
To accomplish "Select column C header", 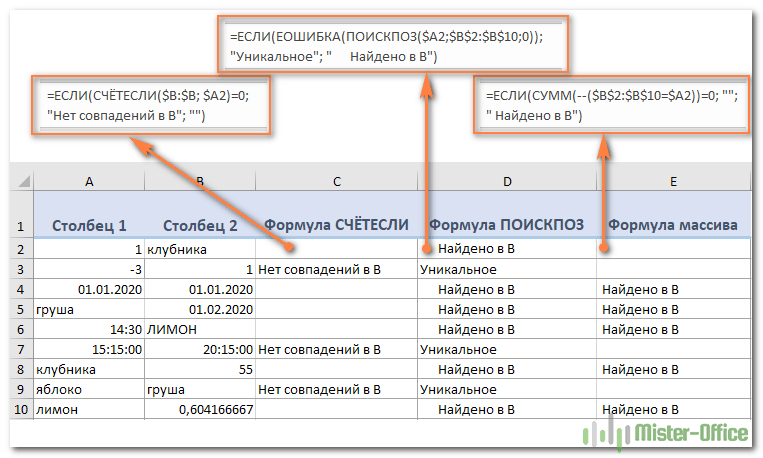I will [337, 182].
